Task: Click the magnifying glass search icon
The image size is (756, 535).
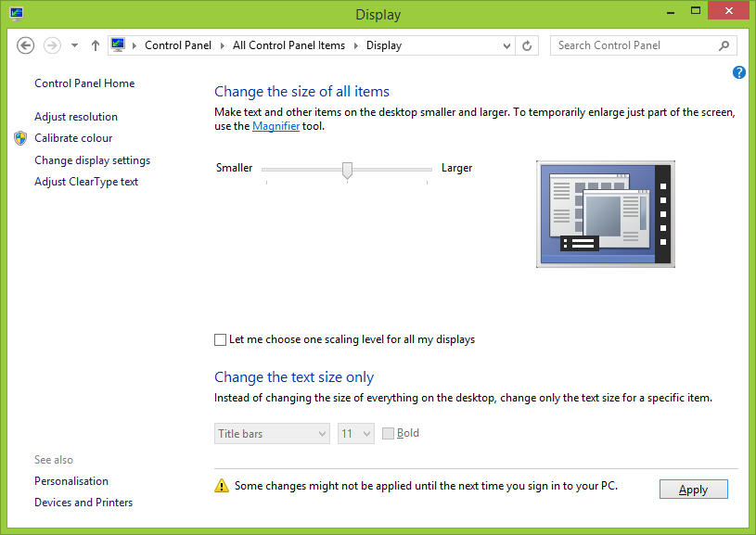Action: point(724,45)
